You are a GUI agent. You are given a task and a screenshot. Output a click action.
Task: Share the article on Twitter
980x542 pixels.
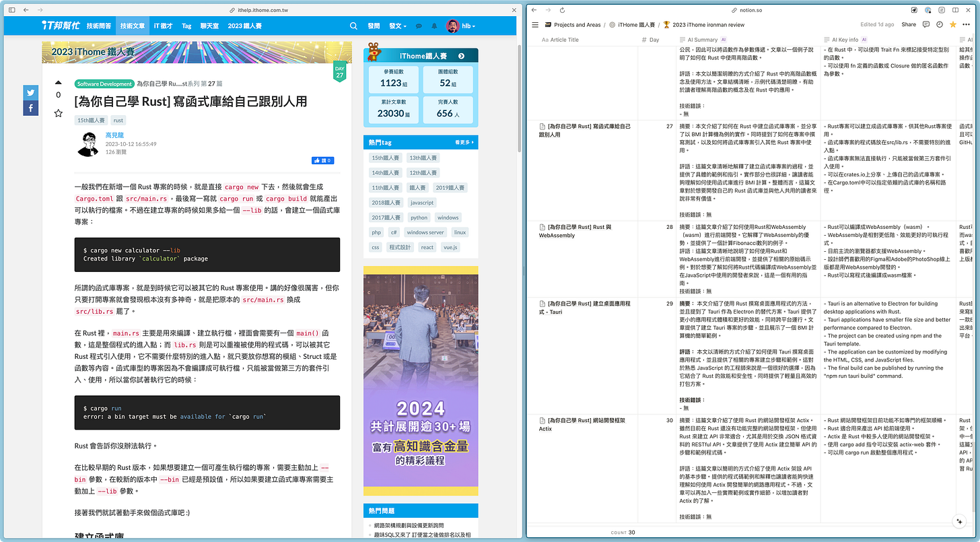(x=31, y=93)
